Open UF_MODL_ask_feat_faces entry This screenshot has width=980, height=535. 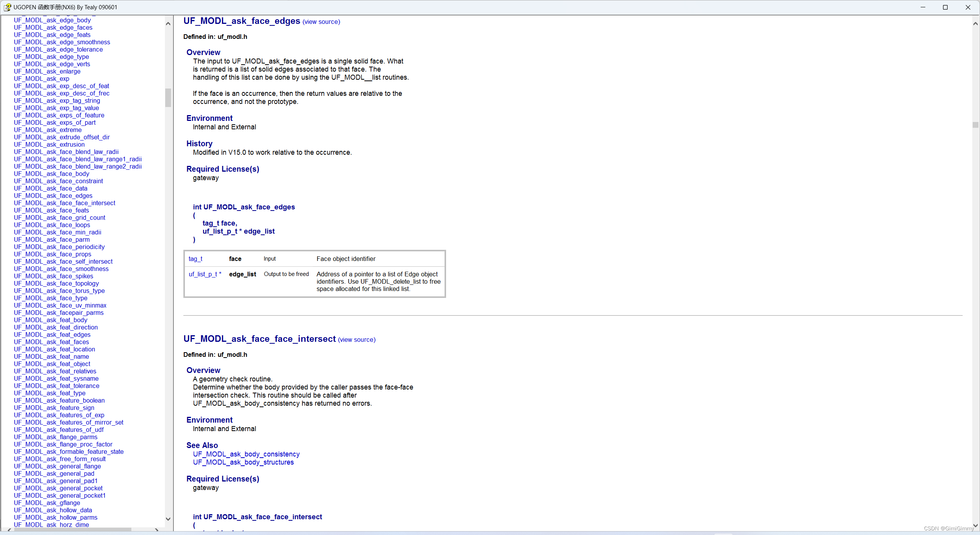pos(52,342)
